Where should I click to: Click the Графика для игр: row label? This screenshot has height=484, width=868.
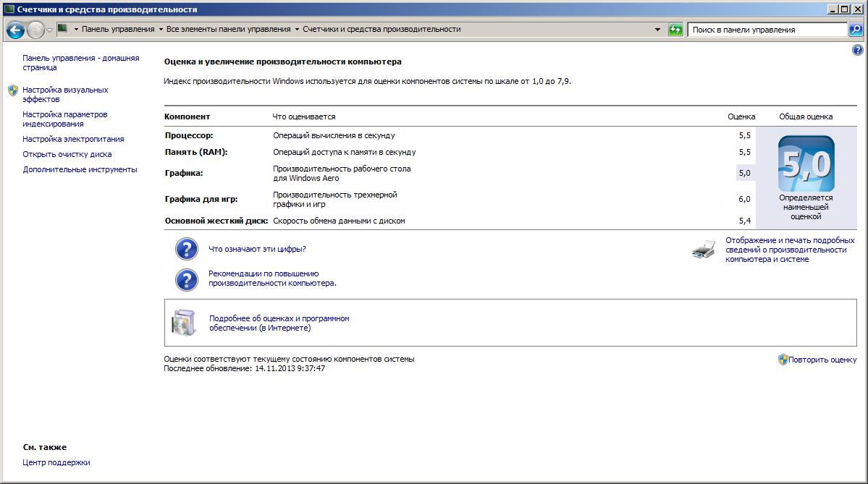tap(201, 199)
